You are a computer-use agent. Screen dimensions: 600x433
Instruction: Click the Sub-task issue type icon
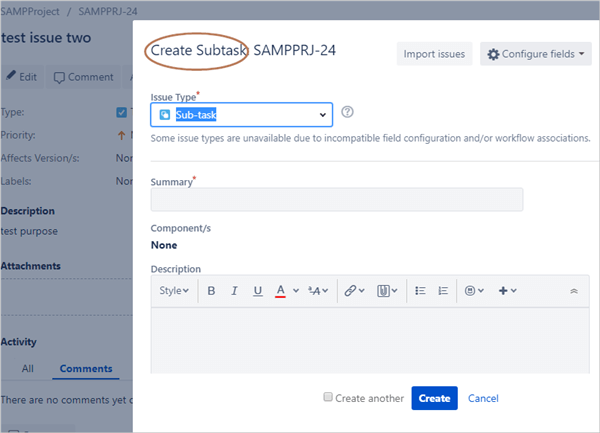[165, 115]
